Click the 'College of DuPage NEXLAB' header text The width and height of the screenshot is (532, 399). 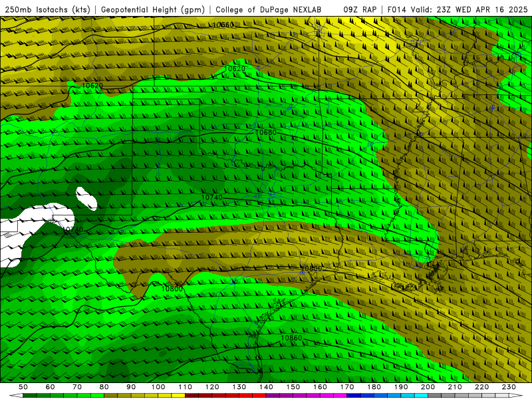pos(269,10)
